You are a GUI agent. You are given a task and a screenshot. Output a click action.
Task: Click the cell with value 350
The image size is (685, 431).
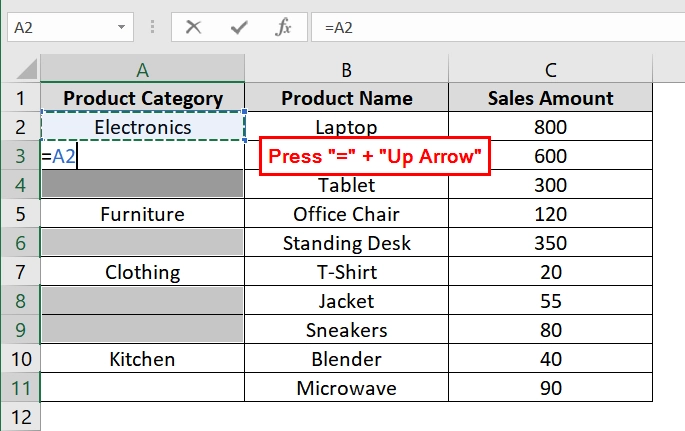(x=550, y=243)
